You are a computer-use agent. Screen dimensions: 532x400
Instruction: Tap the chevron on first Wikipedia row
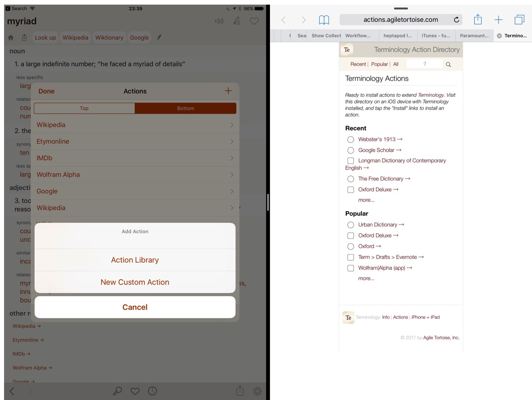pyautogui.click(x=232, y=125)
